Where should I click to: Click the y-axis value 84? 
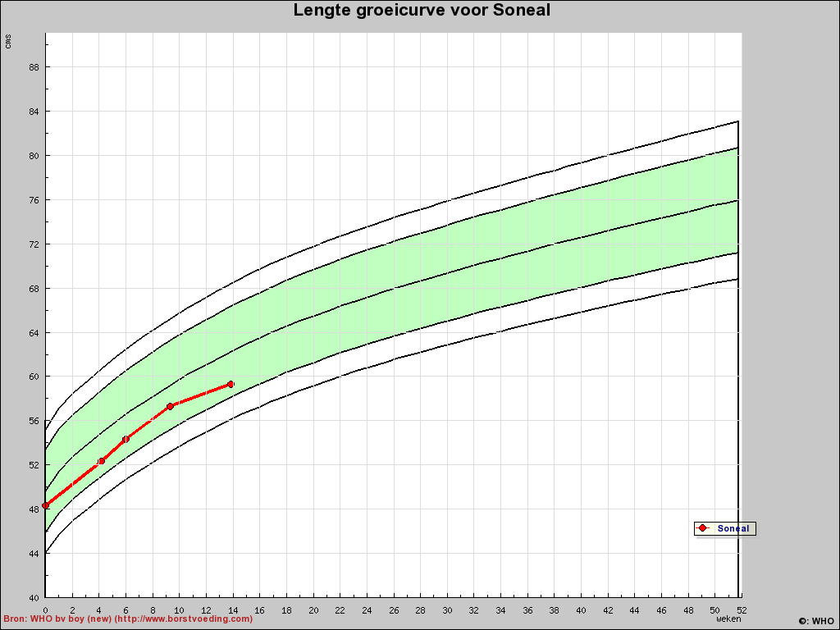tap(34, 112)
